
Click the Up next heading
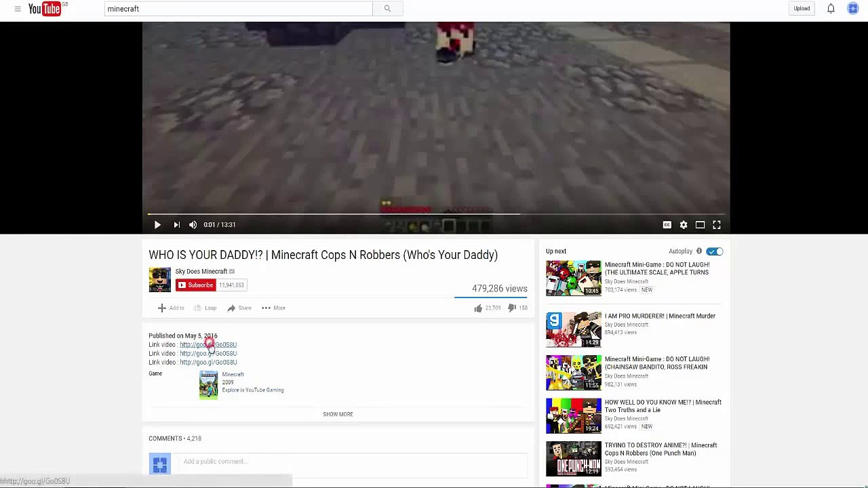[556, 251]
